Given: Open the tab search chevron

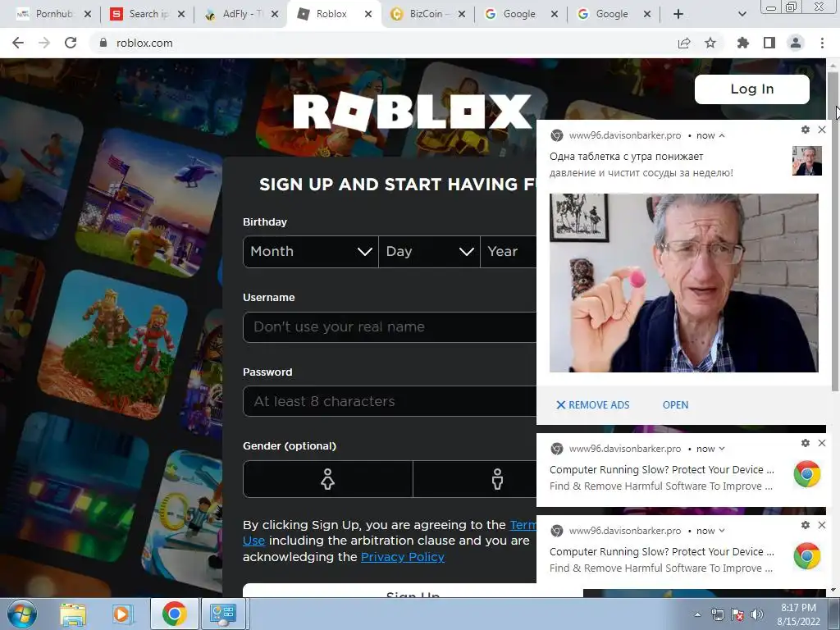Looking at the screenshot, I should (x=742, y=14).
